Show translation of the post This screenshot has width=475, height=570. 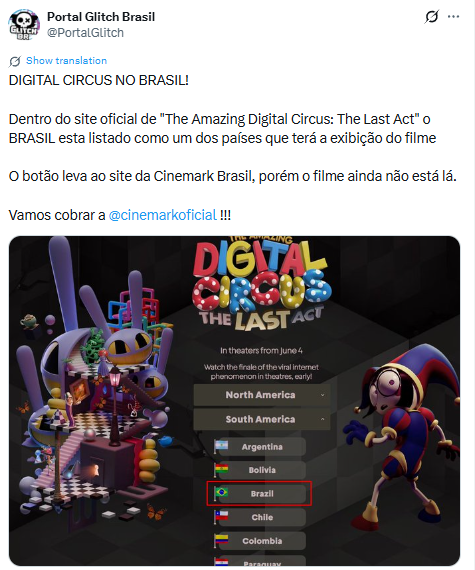click(67, 61)
